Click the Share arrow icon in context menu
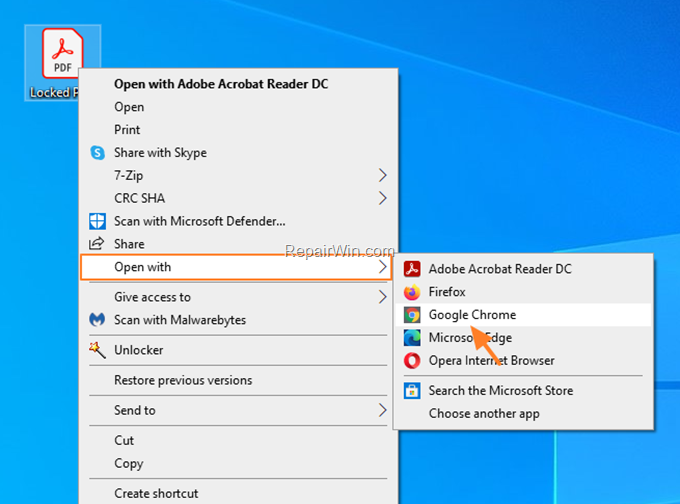This screenshot has width=680, height=504. coord(97,244)
